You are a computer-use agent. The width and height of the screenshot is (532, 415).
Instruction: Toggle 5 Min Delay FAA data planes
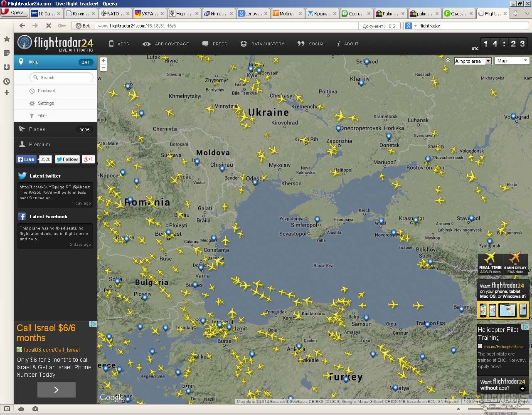pos(515,264)
